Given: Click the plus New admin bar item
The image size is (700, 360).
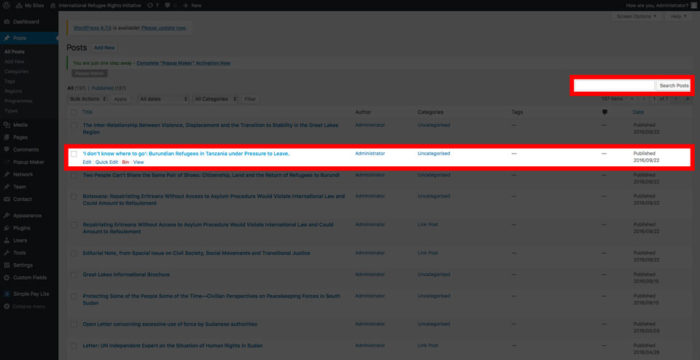Looking at the screenshot, I should [192, 5].
